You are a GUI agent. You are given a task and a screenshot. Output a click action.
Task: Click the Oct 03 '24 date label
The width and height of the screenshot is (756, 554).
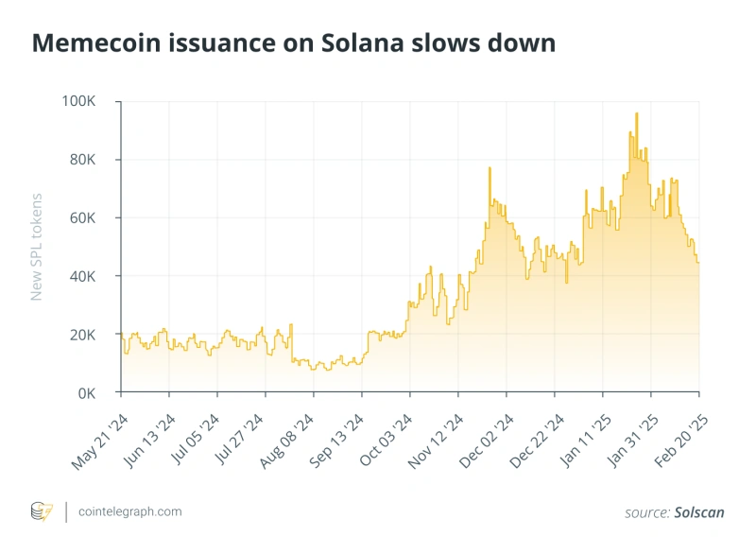tap(386, 441)
